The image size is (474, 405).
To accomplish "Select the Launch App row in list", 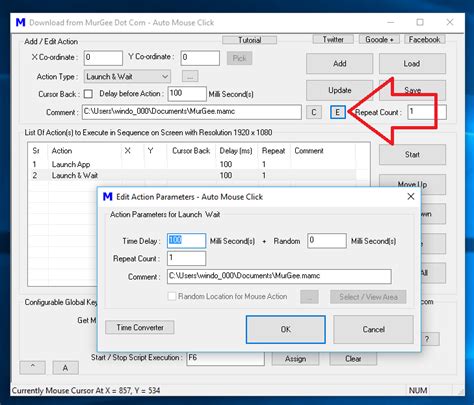I will coord(192,164).
